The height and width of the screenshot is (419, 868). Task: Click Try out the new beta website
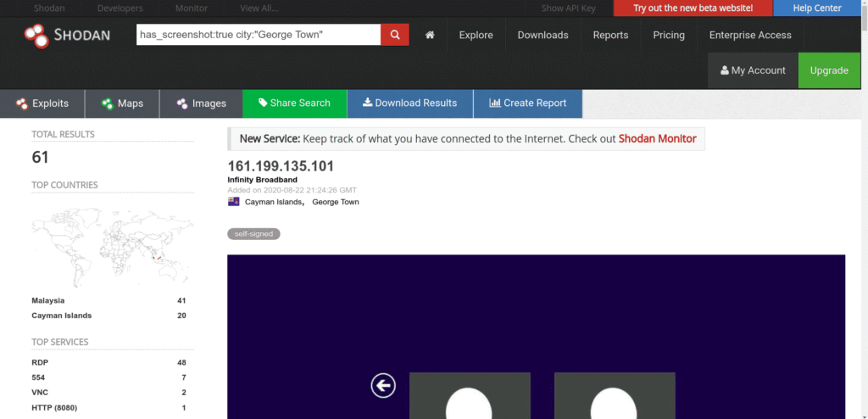(693, 8)
